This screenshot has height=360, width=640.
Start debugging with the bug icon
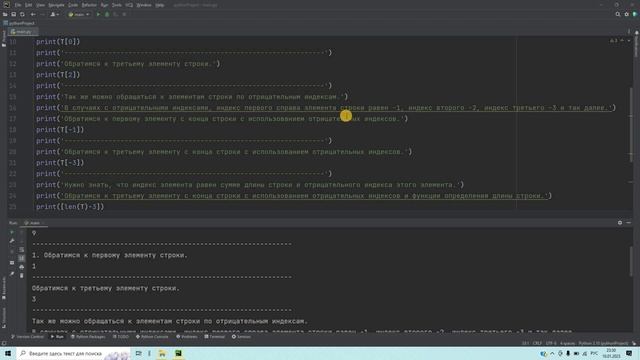[x=107, y=14]
